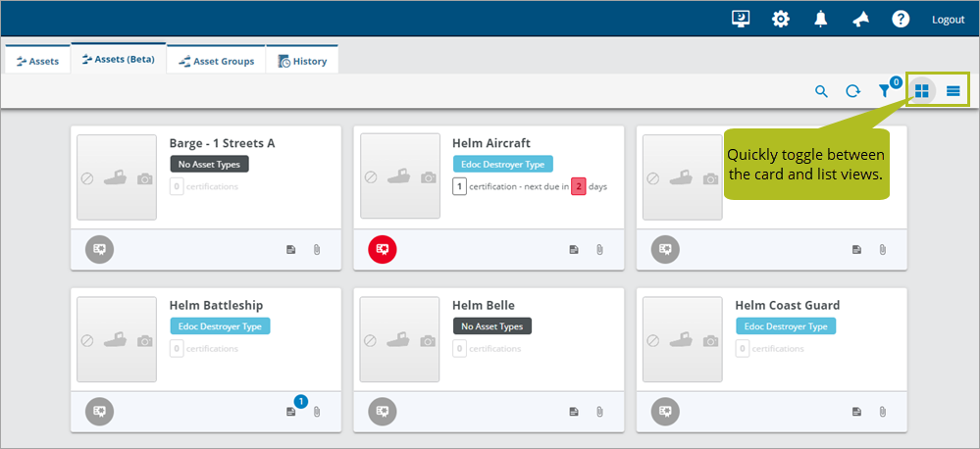Open the monitor dashboard icon in header
This screenshot has height=449, width=980.
741,19
